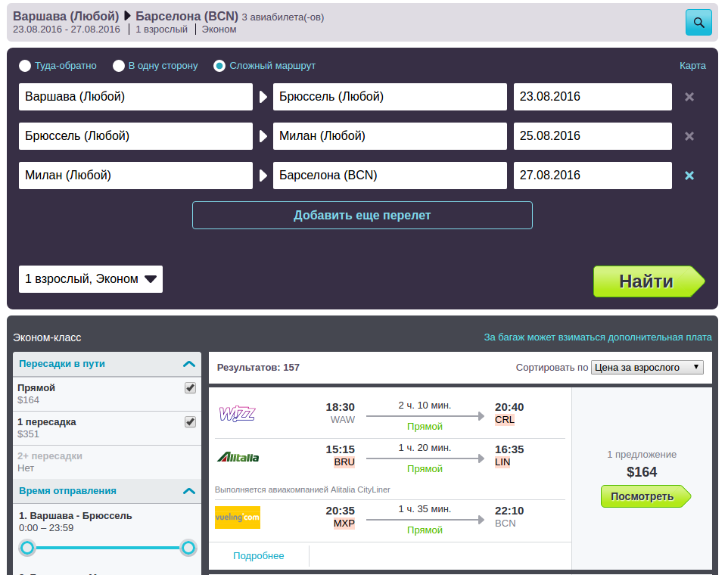Screen dimensions: 728x575
Task: Collapse the Время отправления section
Action: click(189, 491)
